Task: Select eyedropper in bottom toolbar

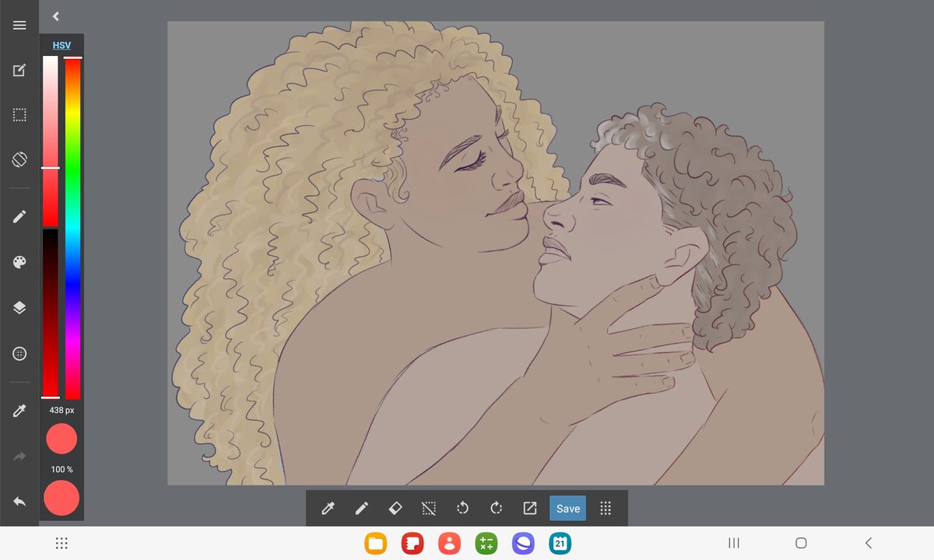Action: [328, 509]
